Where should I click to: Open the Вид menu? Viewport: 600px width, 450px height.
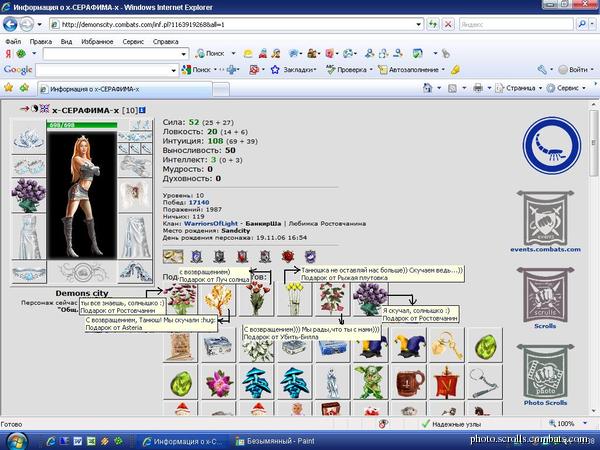pos(66,41)
